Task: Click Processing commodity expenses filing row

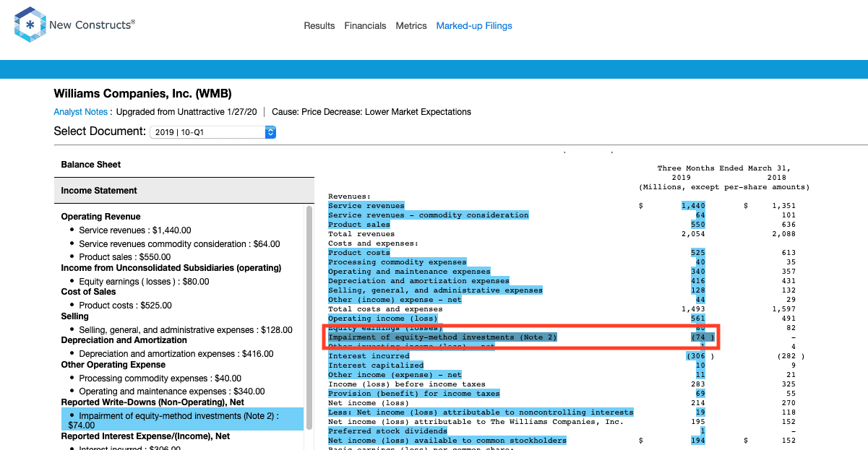Action: [x=398, y=262]
